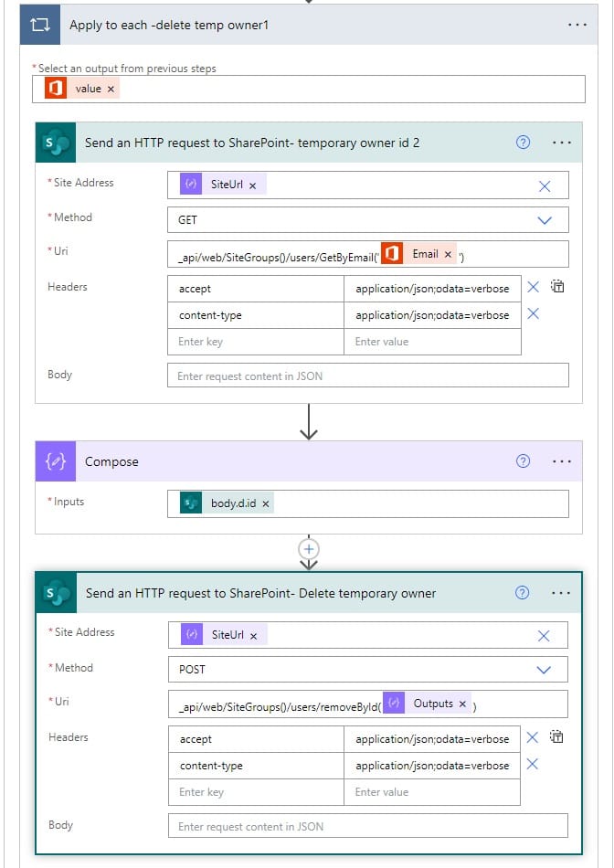
Task: Click Body field in Delete temporary owner action
Action: pos(368,826)
